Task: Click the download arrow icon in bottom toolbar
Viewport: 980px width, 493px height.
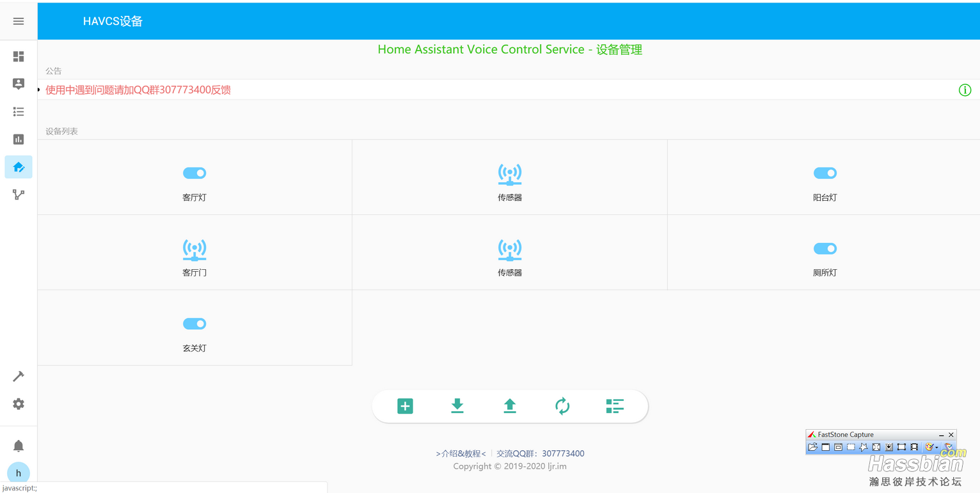Action: click(x=457, y=406)
